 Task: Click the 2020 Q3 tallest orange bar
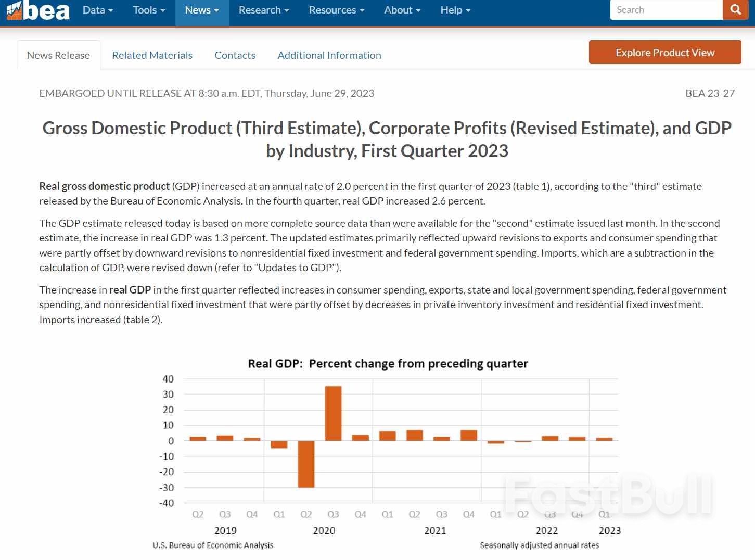coord(334,413)
